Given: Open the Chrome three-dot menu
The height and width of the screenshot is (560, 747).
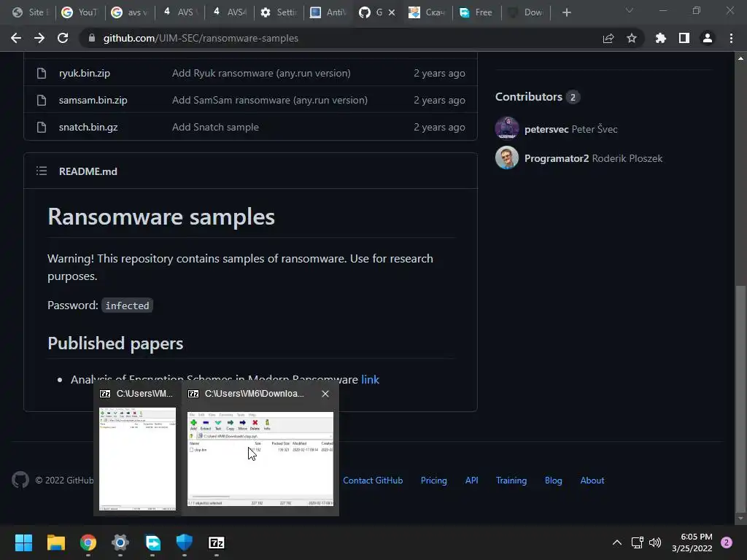Looking at the screenshot, I should (x=731, y=38).
